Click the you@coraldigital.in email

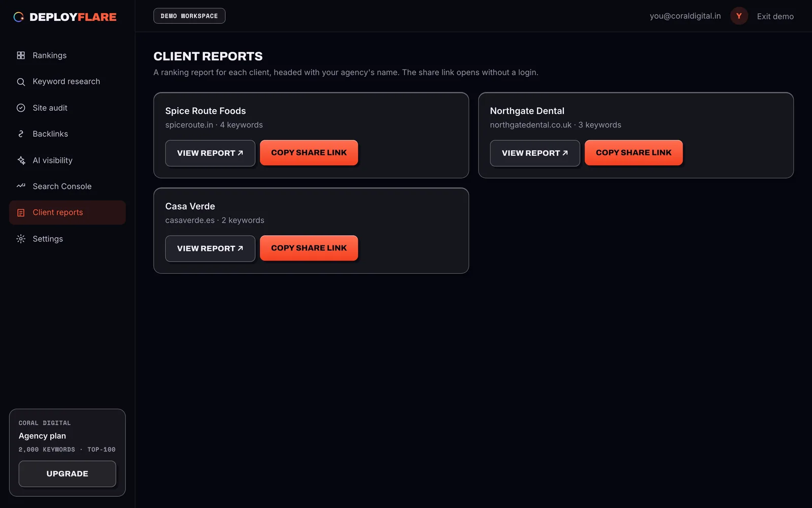coord(685,16)
